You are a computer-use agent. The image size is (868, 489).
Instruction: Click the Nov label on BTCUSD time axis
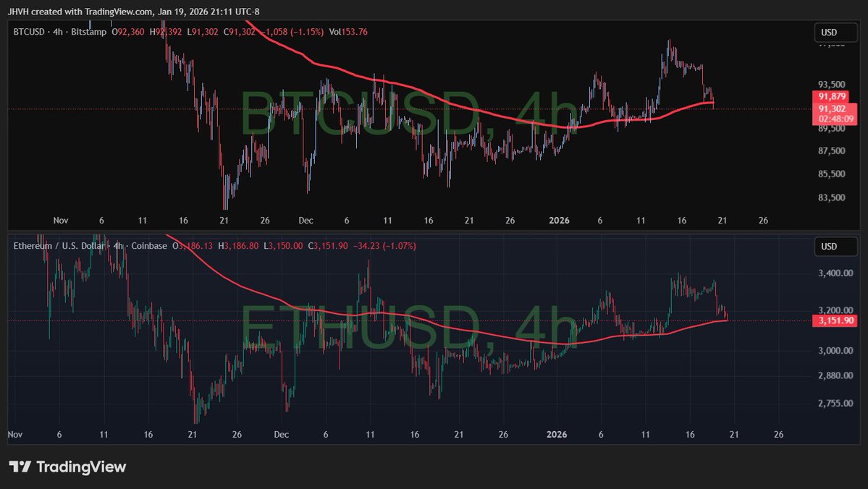click(x=61, y=220)
